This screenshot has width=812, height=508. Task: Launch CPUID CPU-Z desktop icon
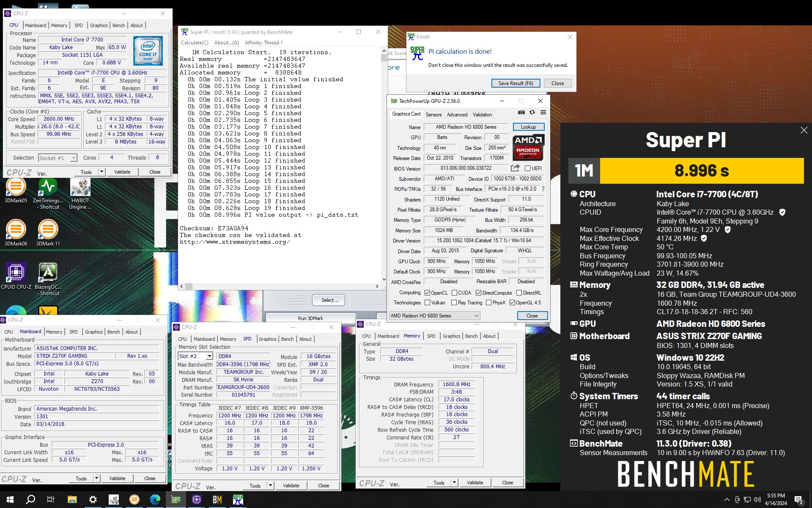coord(16,276)
